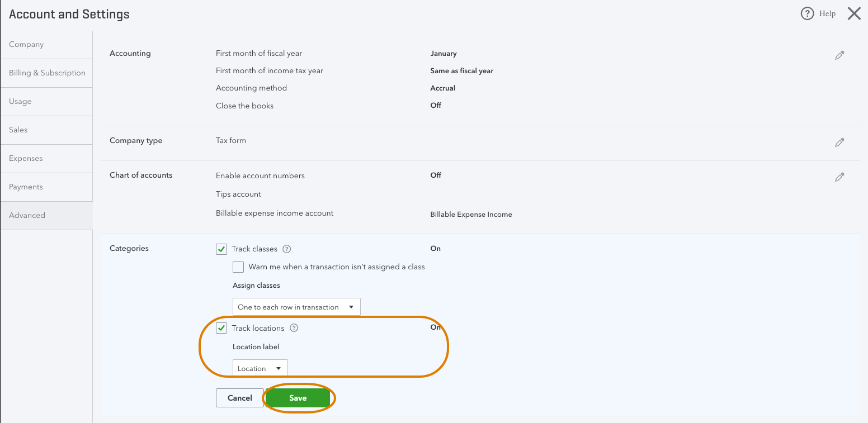Edit the Chart of accounts pencil icon
This screenshot has height=423, width=868.
point(839,177)
